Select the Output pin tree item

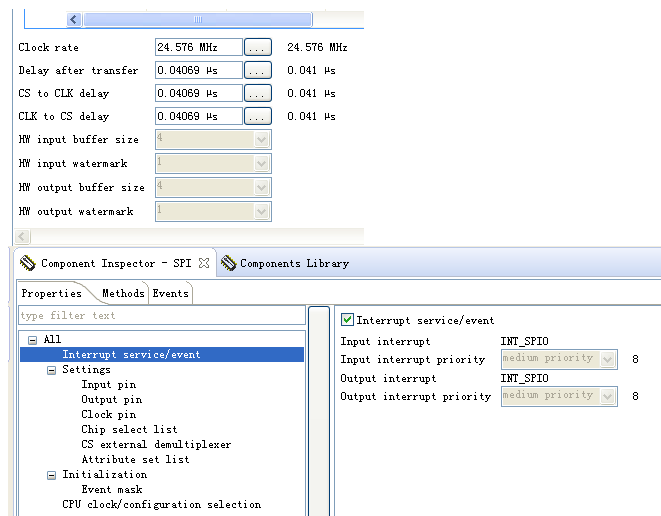112,400
